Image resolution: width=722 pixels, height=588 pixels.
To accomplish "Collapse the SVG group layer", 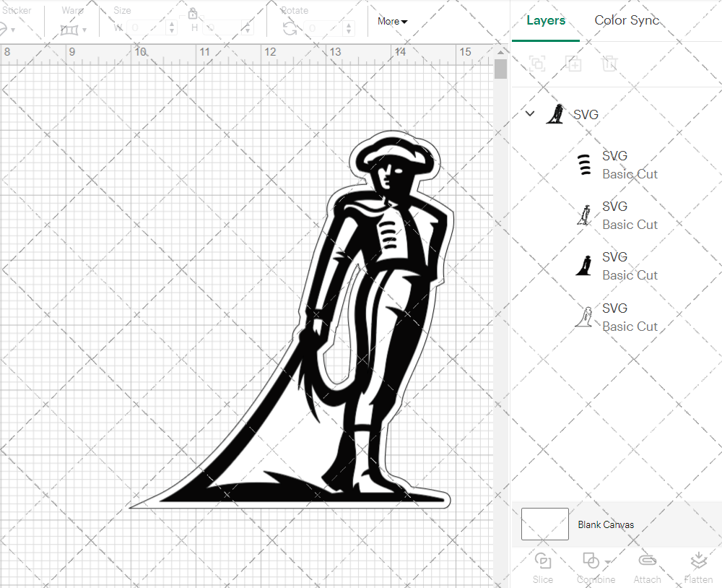I will click(530, 113).
